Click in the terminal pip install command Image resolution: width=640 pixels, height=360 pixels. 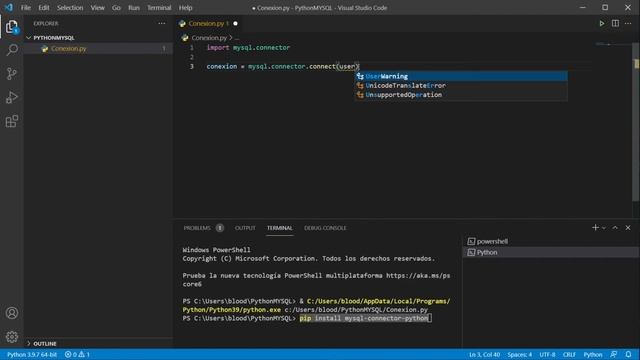click(364, 318)
